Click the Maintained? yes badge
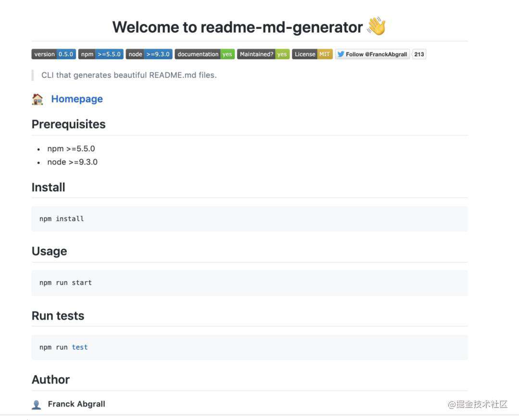Image resolution: width=519 pixels, height=420 pixels. click(x=263, y=54)
